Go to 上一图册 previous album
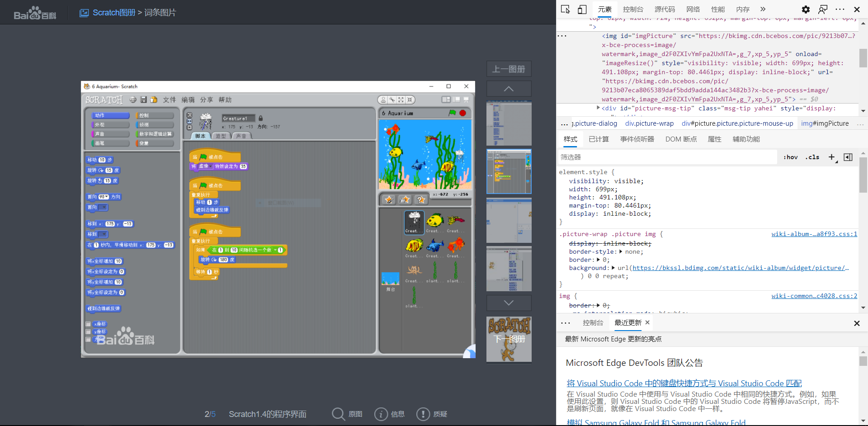The width and height of the screenshot is (868, 426). [509, 69]
